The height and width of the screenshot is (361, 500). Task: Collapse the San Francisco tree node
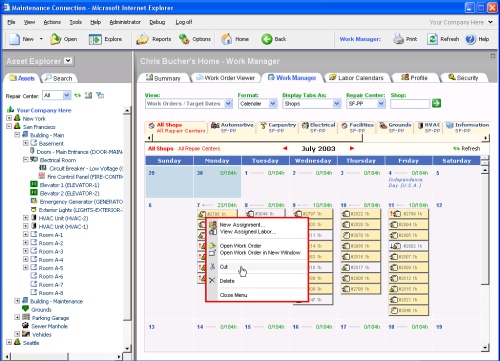tap(9, 126)
